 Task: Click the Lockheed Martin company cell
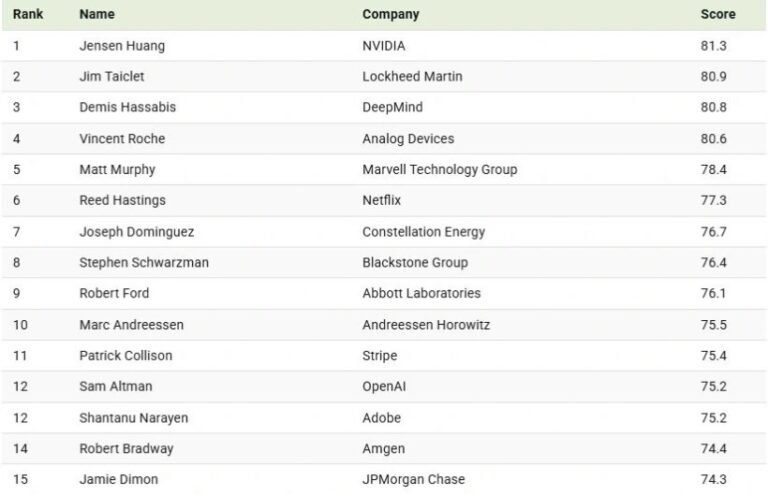(x=412, y=76)
